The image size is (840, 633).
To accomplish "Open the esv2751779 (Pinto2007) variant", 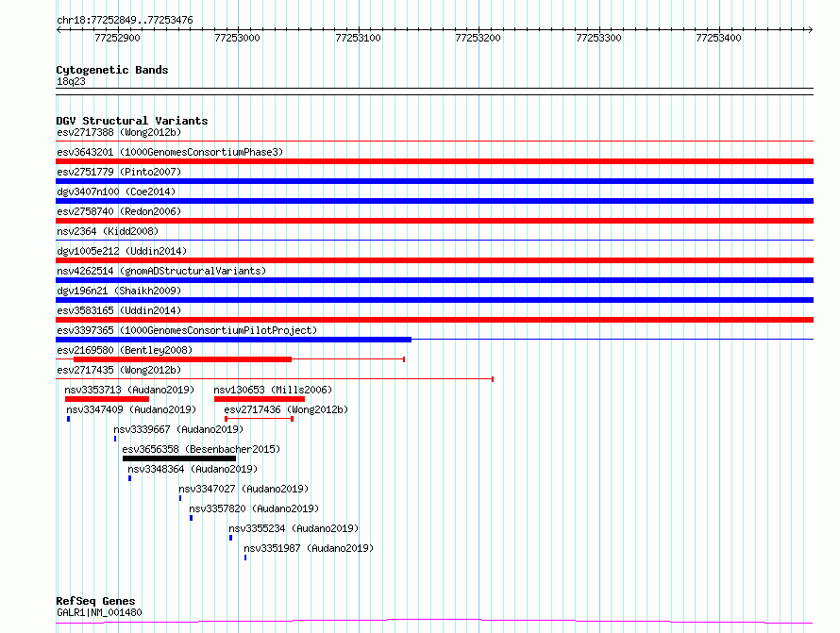I will pos(119,172).
